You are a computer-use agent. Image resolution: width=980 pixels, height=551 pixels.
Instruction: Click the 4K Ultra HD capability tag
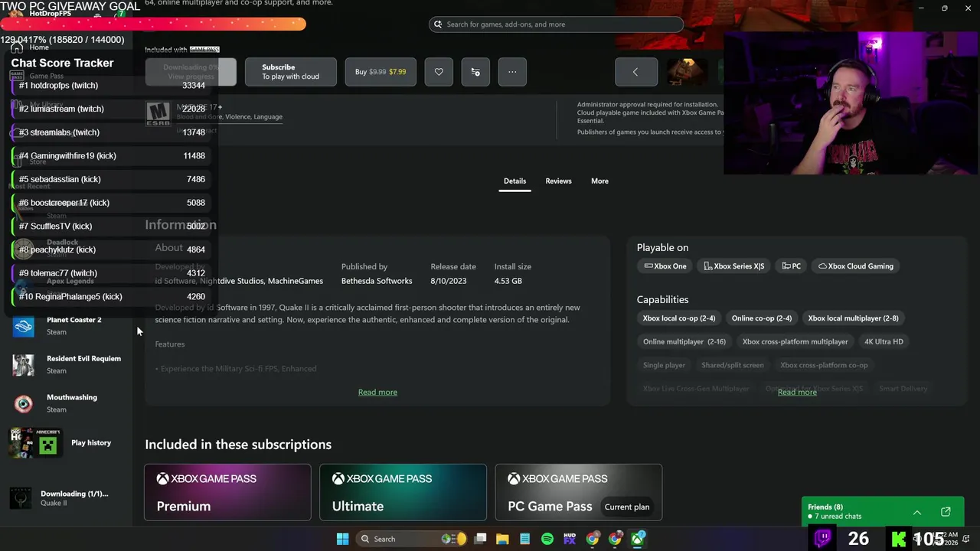tap(884, 341)
